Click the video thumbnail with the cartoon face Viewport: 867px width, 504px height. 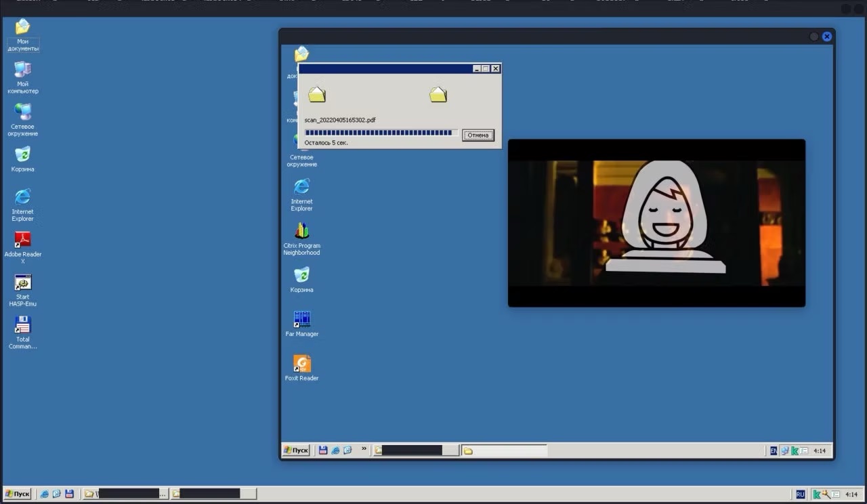[656, 223]
